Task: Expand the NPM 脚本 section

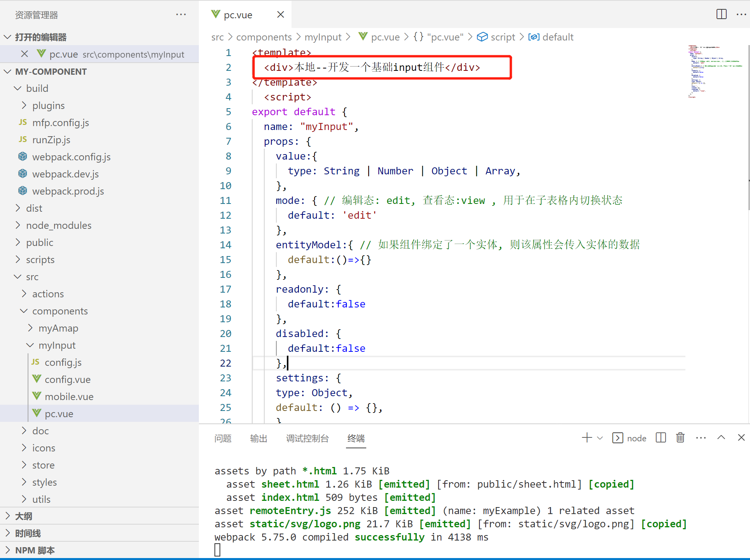Action: coord(8,550)
